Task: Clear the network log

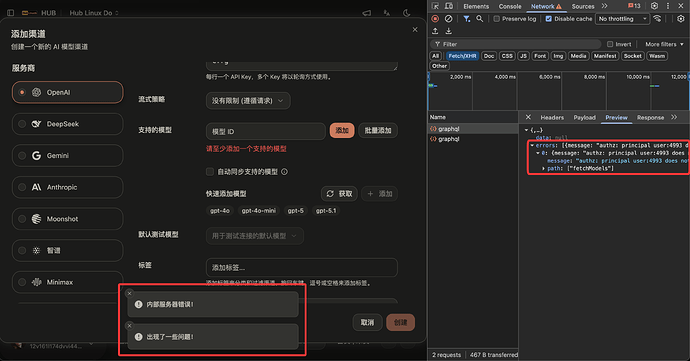Action: [x=448, y=19]
